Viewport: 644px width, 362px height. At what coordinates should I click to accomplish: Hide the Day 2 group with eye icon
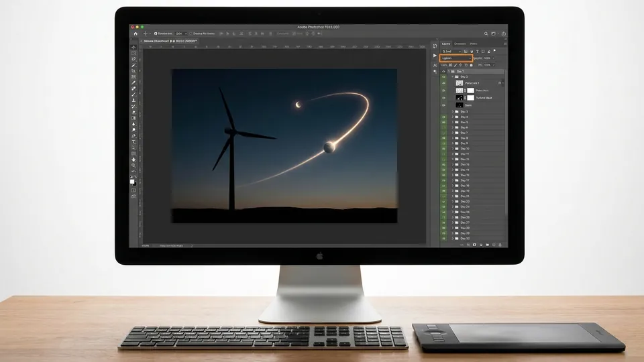(443, 76)
